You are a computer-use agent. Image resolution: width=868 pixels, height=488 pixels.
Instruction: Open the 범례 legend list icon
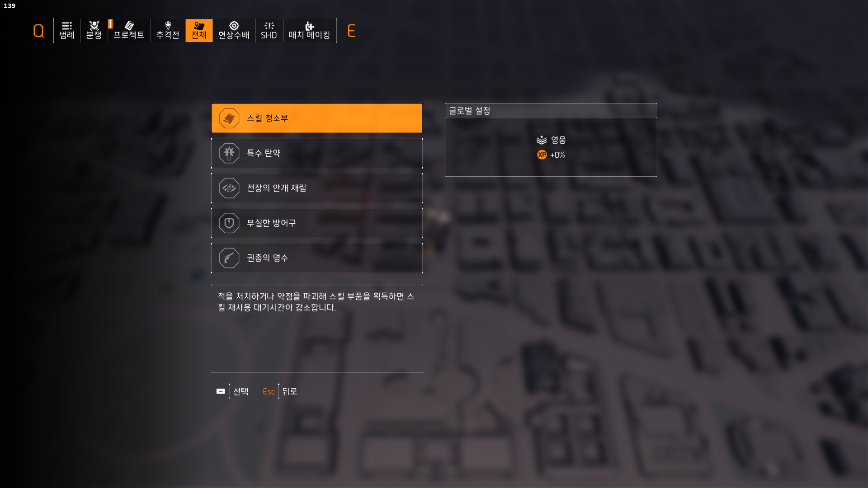67,25
